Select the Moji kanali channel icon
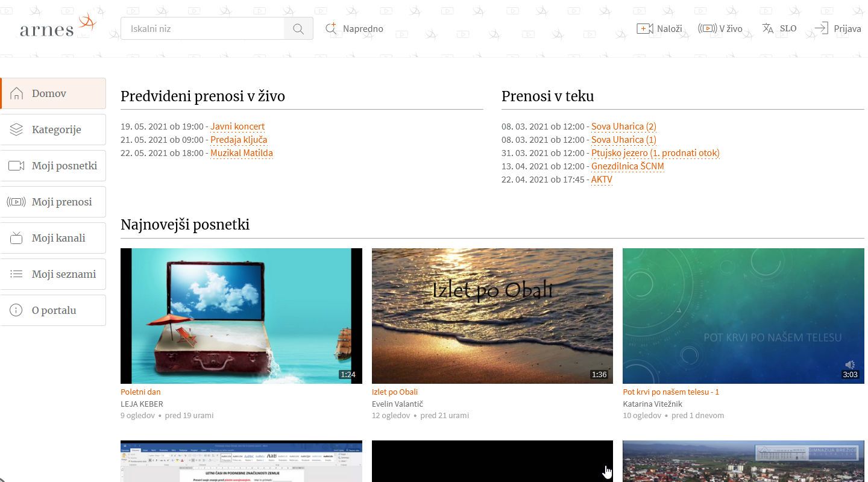This screenshot has height=482, width=868. [16, 237]
